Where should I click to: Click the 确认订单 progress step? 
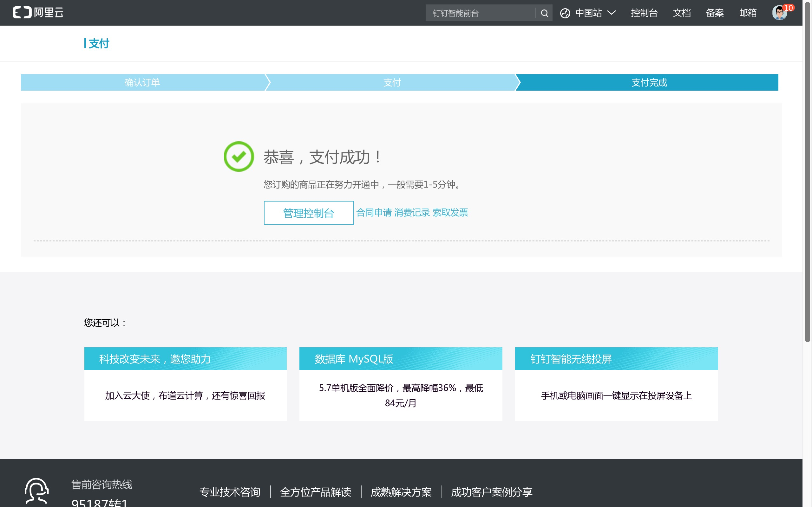[x=142, y=82]
